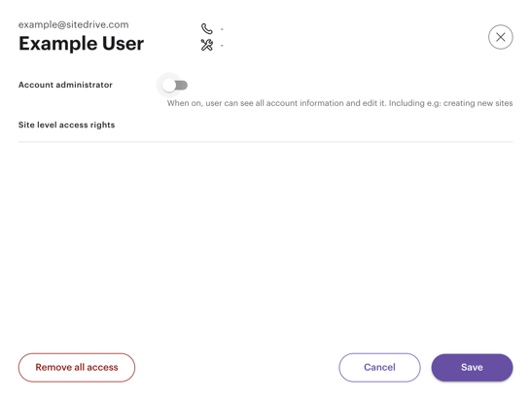Click the word Save in the purple button

[x=472, y=368]
